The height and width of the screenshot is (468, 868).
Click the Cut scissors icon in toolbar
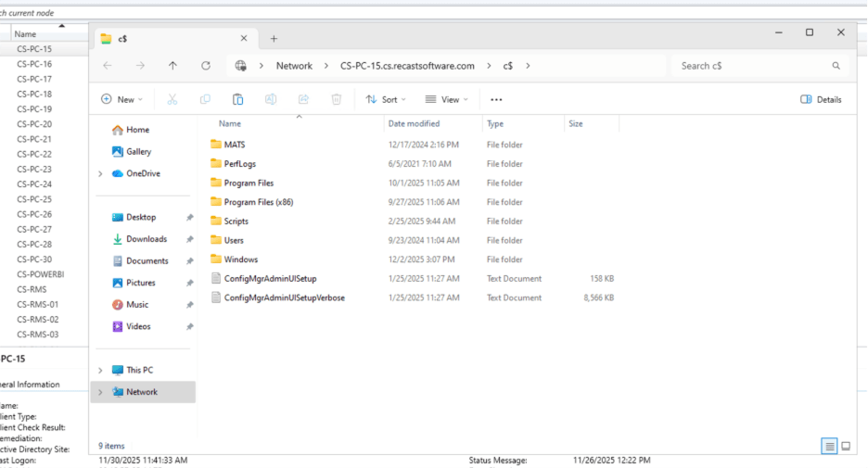point(172,99)
